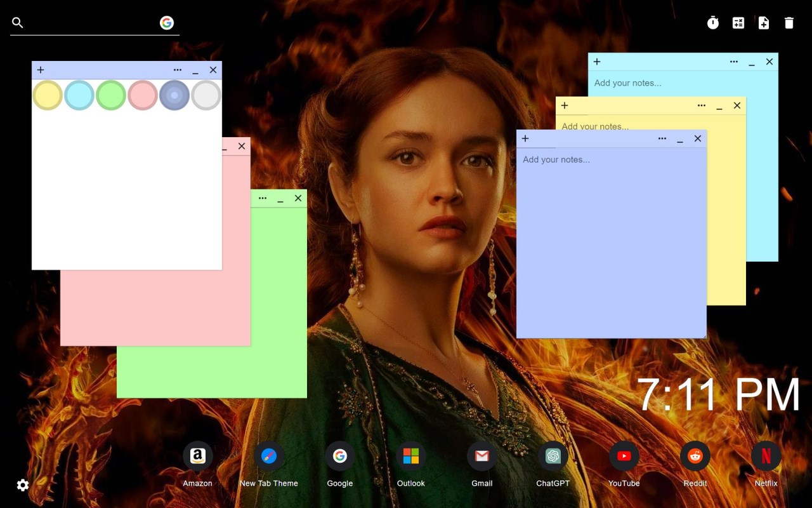Click plus on the yellow note
This screenshot has width=812, height=508.
click(565, 105)
